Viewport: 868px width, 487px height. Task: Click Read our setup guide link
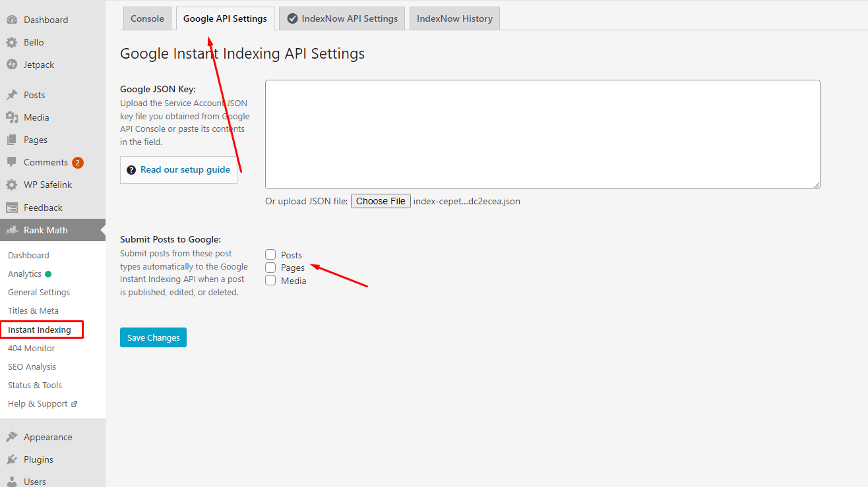pyautogui.click(x=185, y=169)
